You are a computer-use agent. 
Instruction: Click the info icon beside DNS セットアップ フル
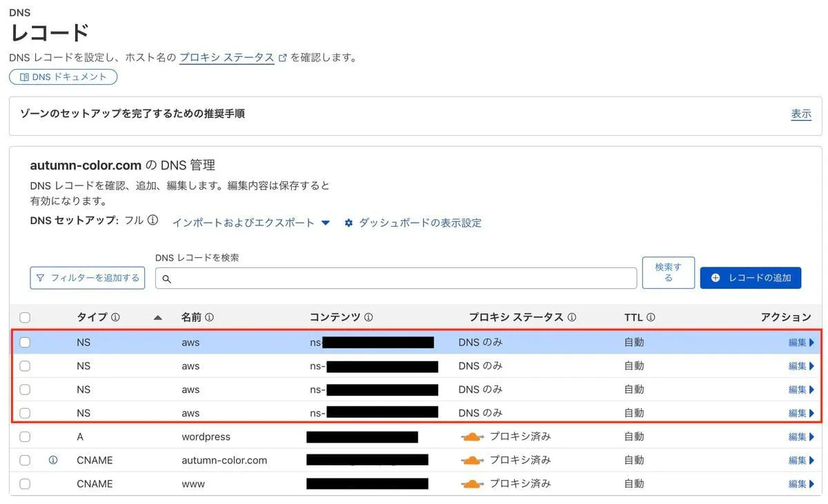(x=153, y=221)
